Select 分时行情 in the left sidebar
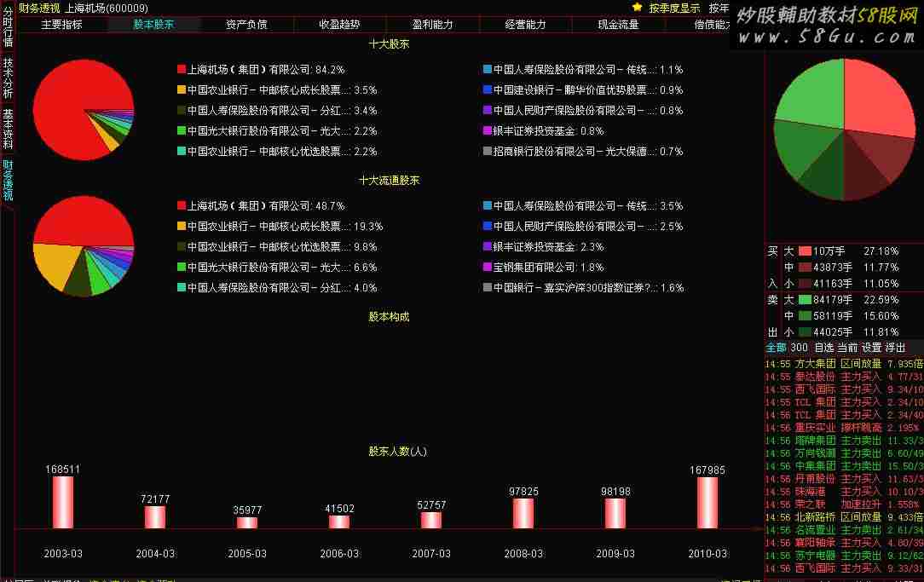924x582 pixels. (8, 26)
